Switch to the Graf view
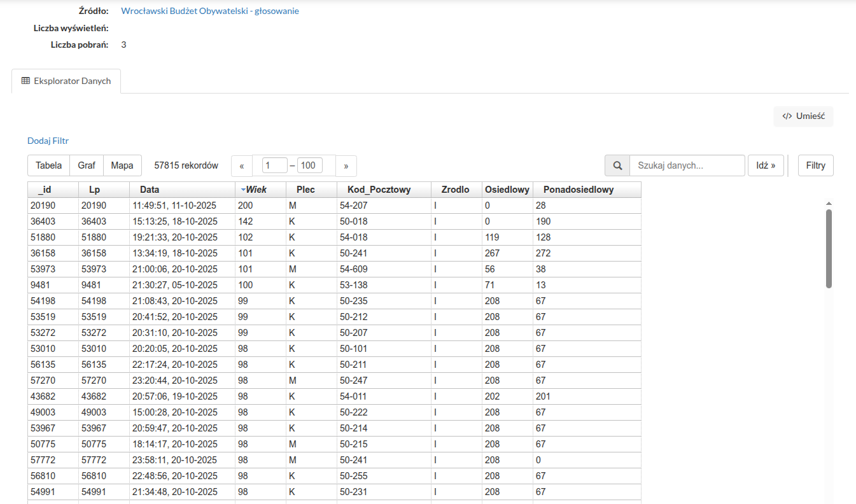 tap(87, 165)
